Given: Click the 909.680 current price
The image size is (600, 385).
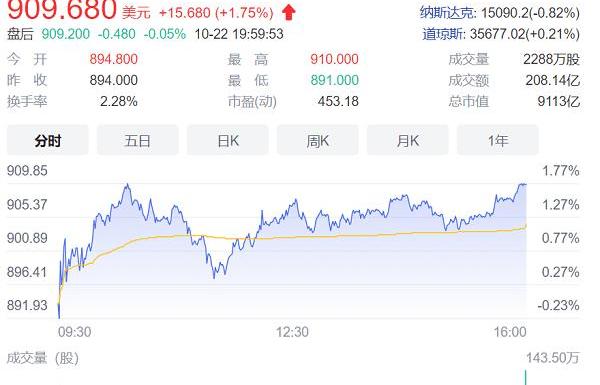Looking at the screenshot, I should coord(62,10).
